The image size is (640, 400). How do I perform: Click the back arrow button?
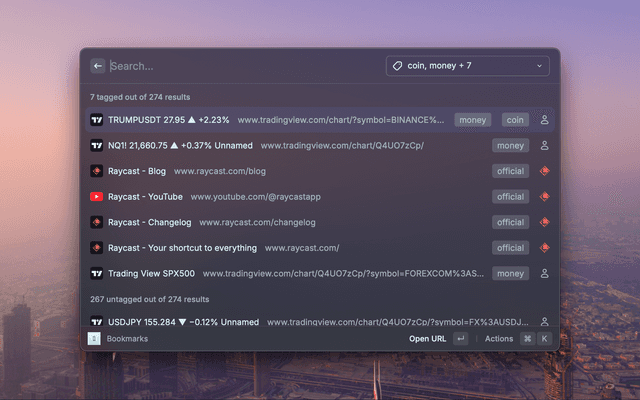click(x=98, y=66)
